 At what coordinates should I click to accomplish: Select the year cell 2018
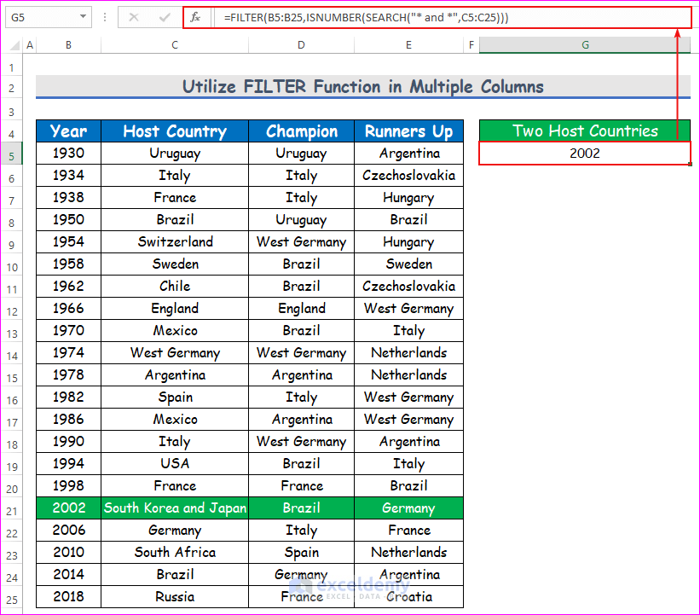coord(68,597)
